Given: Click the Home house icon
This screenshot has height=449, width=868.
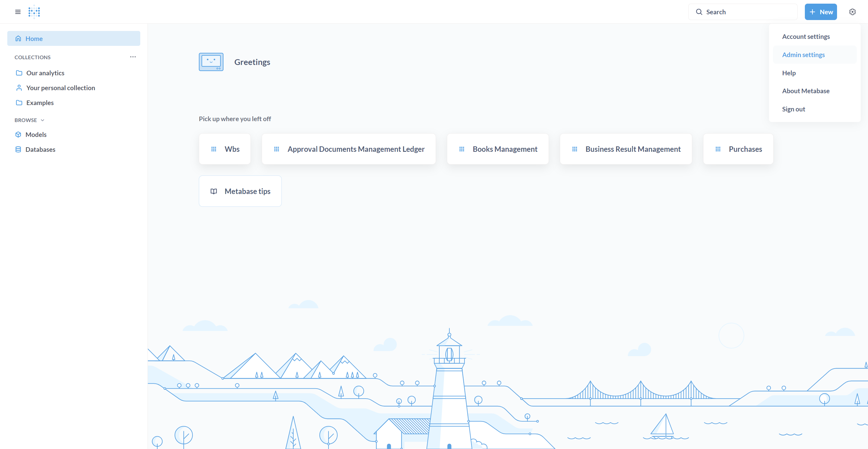Looking at the screenshot, I should click(18, 38).
